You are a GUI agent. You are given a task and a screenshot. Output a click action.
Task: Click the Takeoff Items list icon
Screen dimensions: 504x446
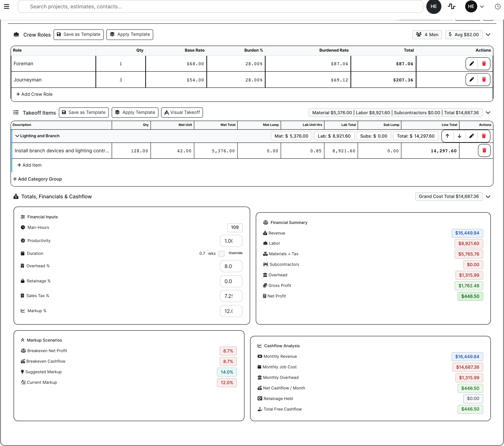point(16,112)
